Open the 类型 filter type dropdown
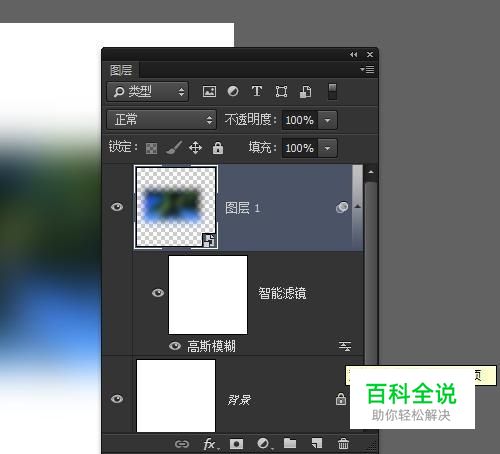Screen dimensions: 500x454 148,92
